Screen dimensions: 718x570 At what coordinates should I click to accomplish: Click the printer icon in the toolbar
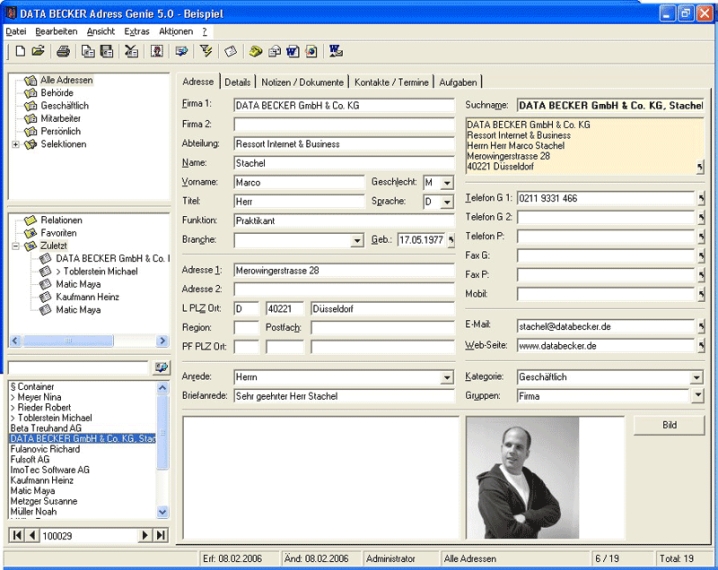[x=63, y=51]
